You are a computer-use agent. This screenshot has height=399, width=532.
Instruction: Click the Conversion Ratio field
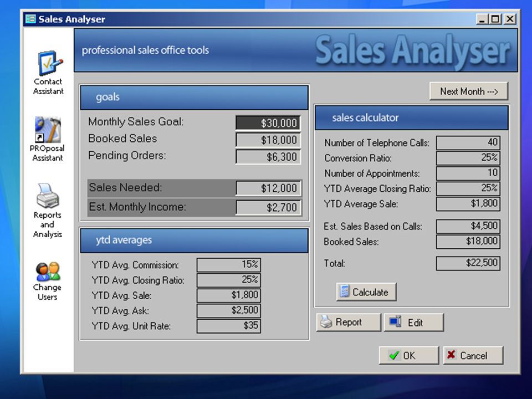click(468, 158)
